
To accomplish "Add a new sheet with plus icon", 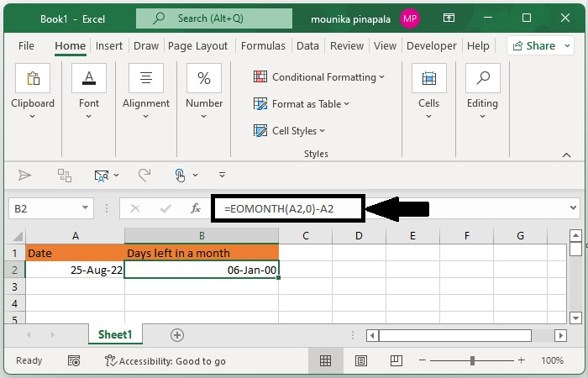I will coord(177,335).
